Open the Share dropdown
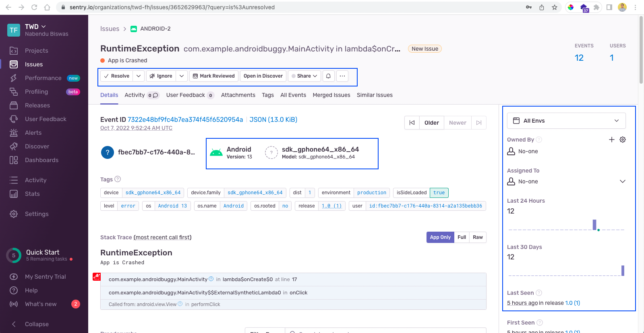644x333 pixels. point(304,76)
